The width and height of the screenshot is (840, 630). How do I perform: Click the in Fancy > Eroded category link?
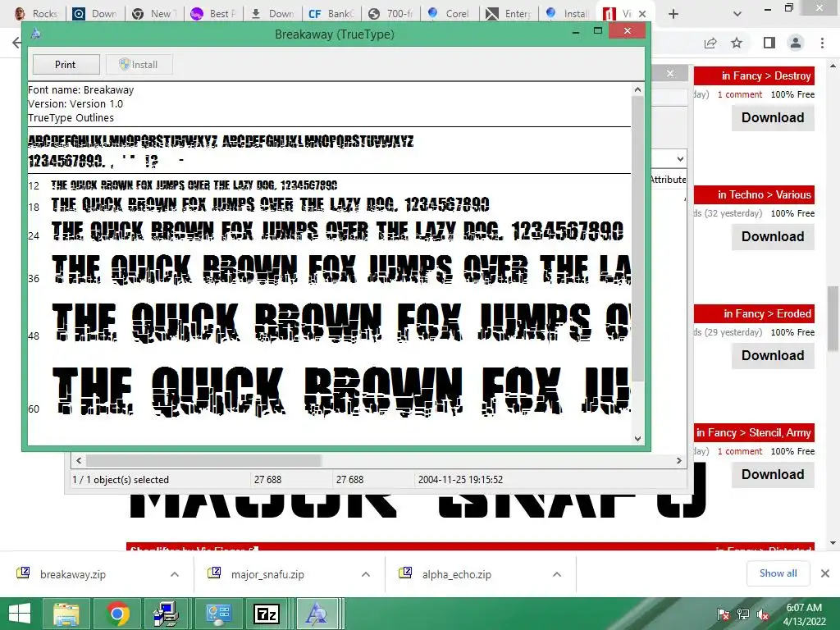[768, 314]
